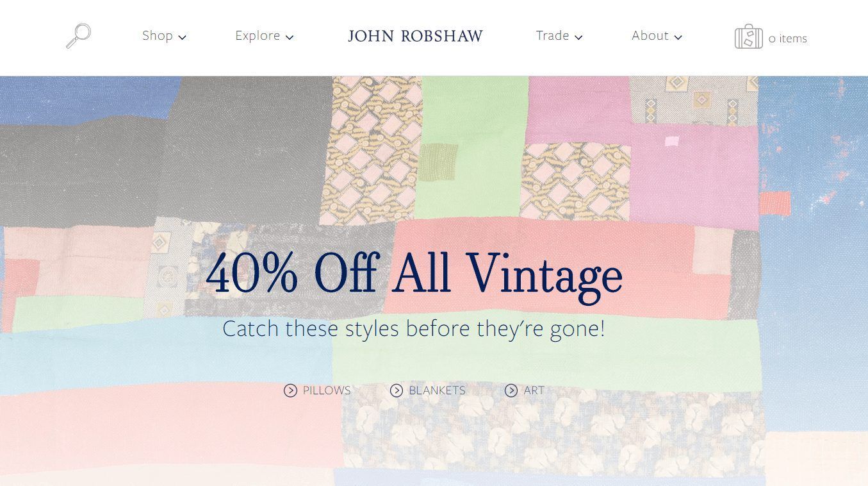
Task: Open the About menu
Action: pyautogui.click(x=650, y=35)
